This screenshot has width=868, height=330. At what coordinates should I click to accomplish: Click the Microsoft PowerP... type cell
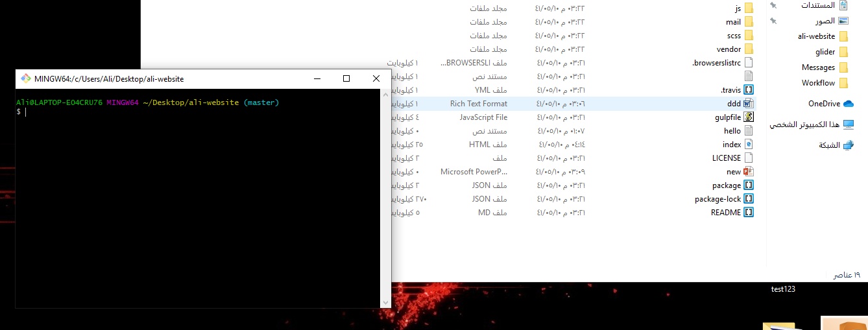[474, 172]
